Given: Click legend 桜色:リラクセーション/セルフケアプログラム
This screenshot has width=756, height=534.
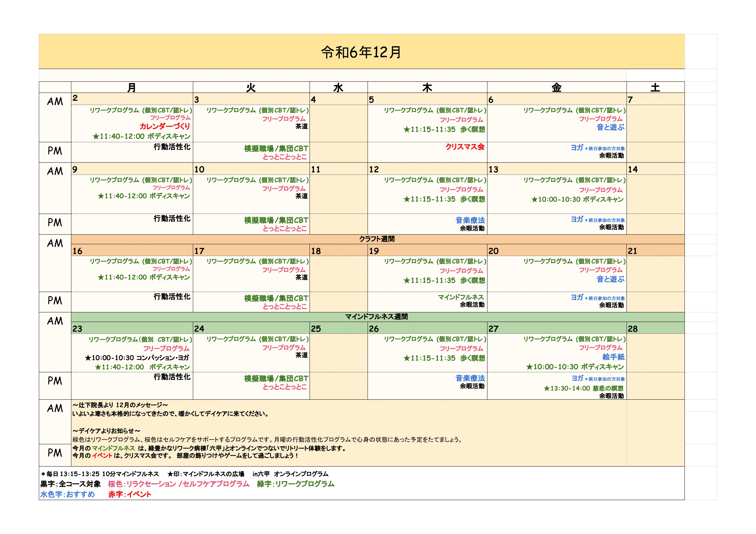Looking at the screenshot, I should point(179,484).
